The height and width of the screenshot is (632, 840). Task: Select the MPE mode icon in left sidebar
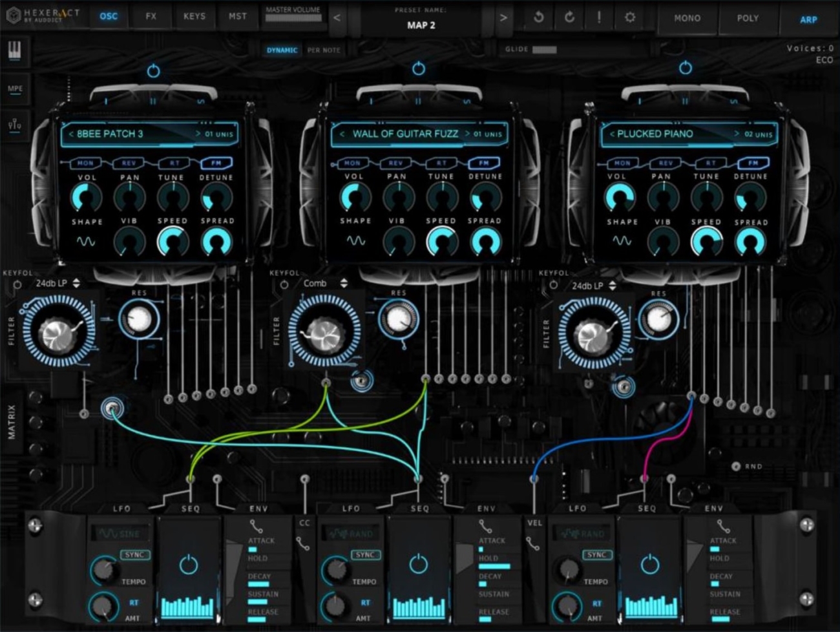[14, 89]
